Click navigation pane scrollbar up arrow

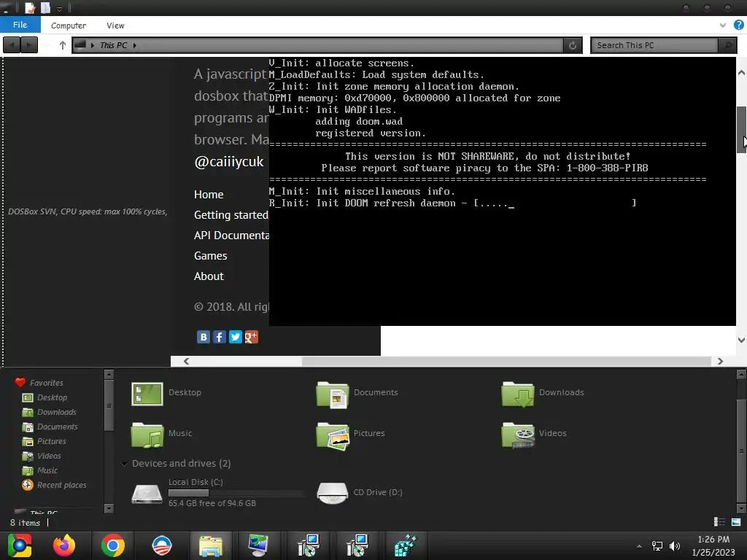(109, 375)
